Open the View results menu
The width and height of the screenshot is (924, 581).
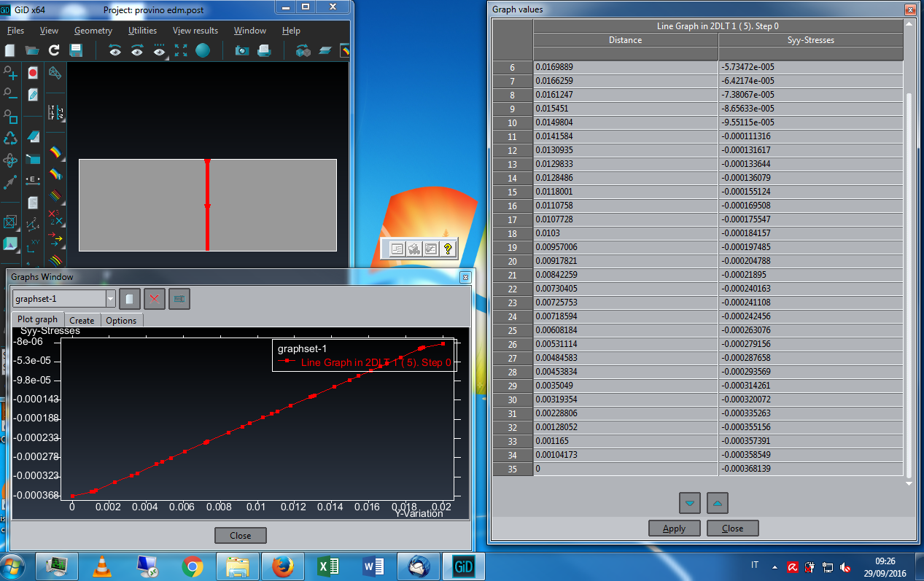(x=195, y=31)
